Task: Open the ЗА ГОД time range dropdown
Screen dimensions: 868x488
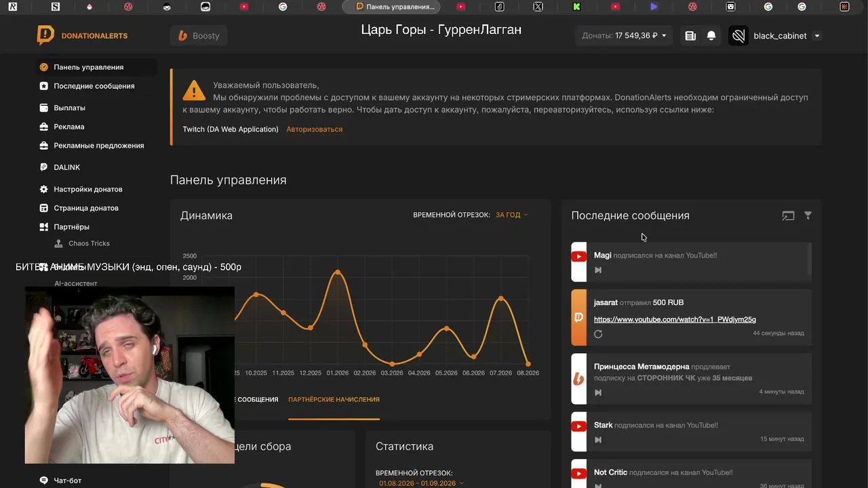Action: [x=511, y=215]
